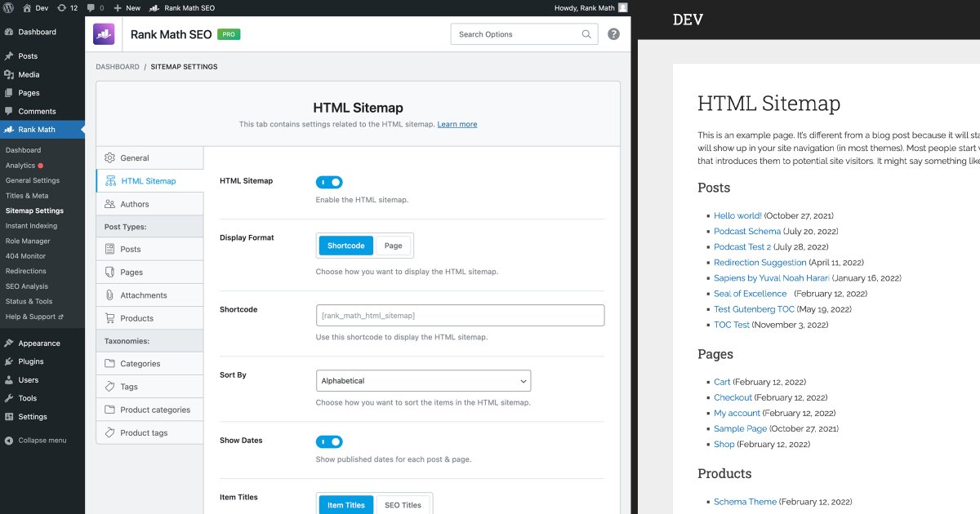Open the comments bubble in admin bar
This screenshot has height=514, width=980.
click(90, 8)
